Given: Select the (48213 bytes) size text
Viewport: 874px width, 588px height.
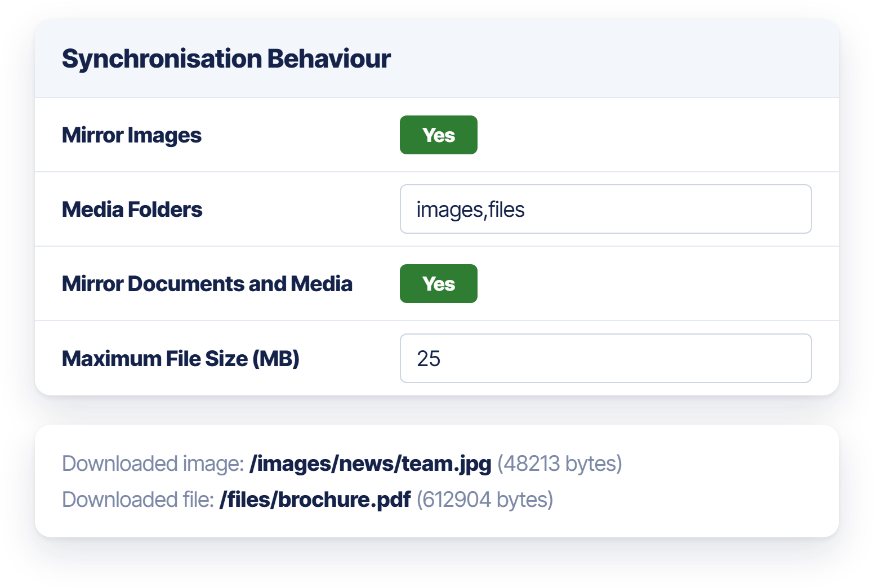Looking at the screenshot, I should tap(560, 464).
